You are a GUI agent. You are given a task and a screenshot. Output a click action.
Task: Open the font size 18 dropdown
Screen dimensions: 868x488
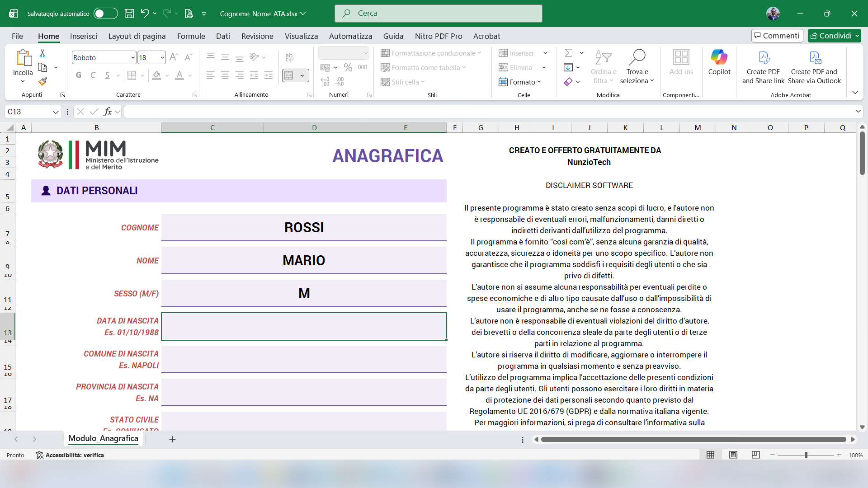[162, 57]
